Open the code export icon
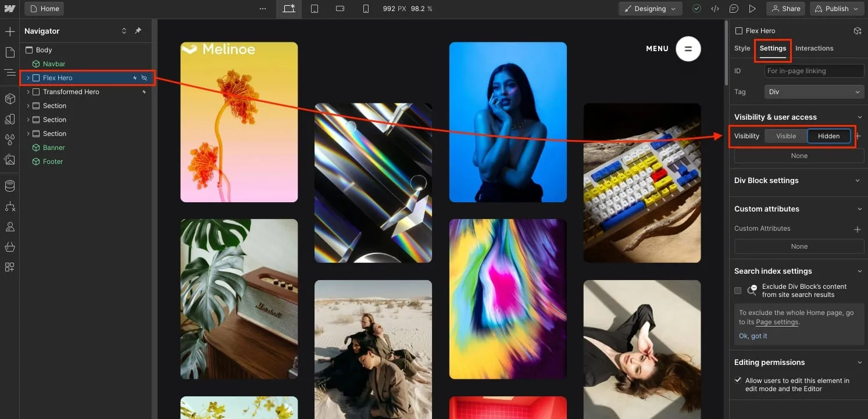The width and height of the screenshot is (868, 419). pyautogui.click(x=715, y=9)
